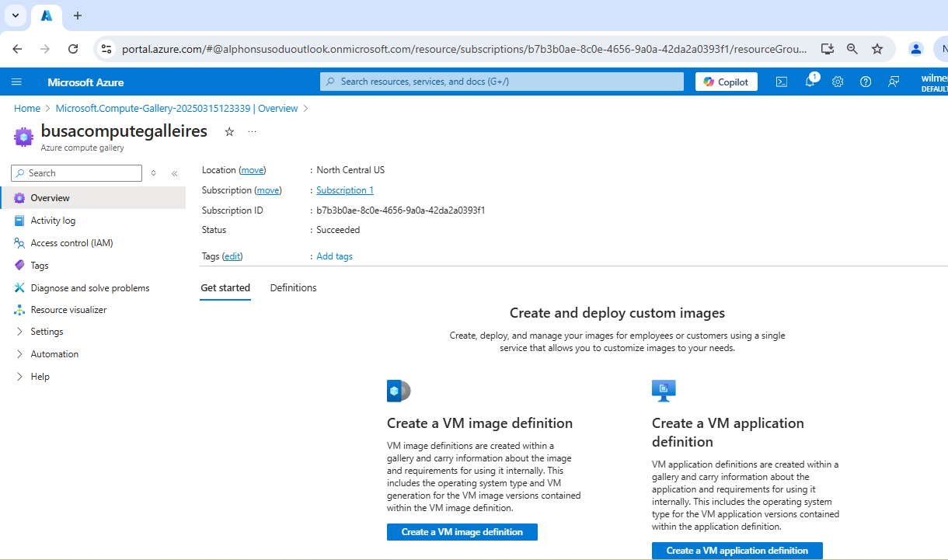Screen dimensions: 948x560
Task: Open the Subscription 1 link
Action: click(x=345, y=190)
